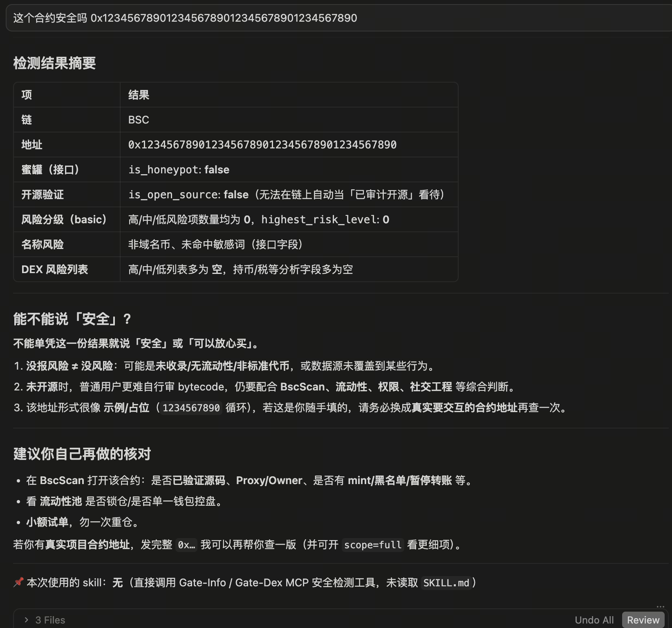Click the 能不能说「安全」? heading
Screen dimensions: 672x628
tap(72, 319)
